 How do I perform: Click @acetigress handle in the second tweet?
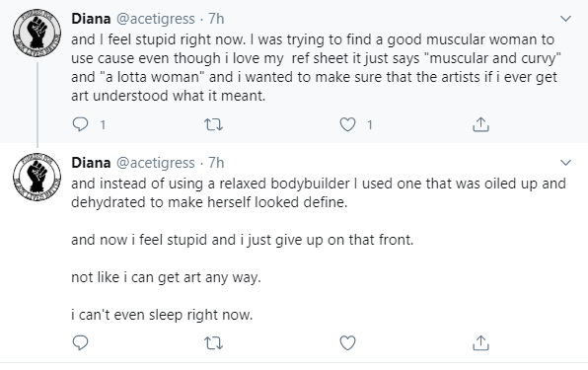click(x=156, y=163)
